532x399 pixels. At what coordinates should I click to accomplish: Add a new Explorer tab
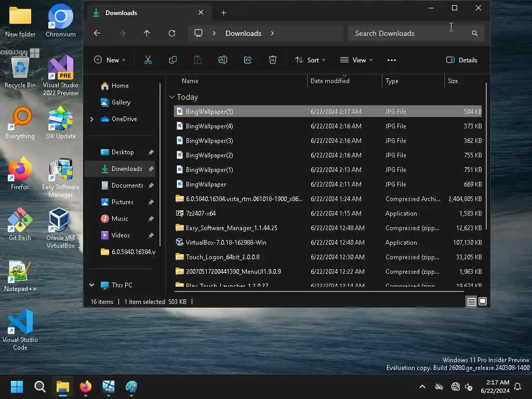coord(223,12)
